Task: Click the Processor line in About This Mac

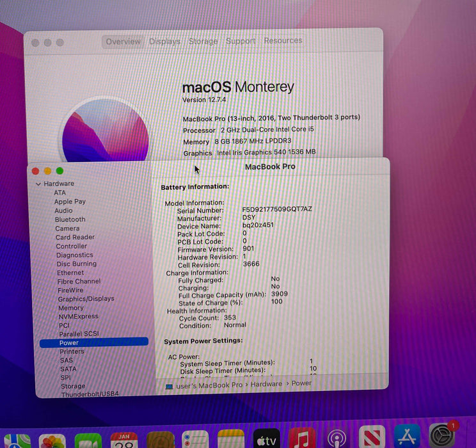Action: [248, 130]
